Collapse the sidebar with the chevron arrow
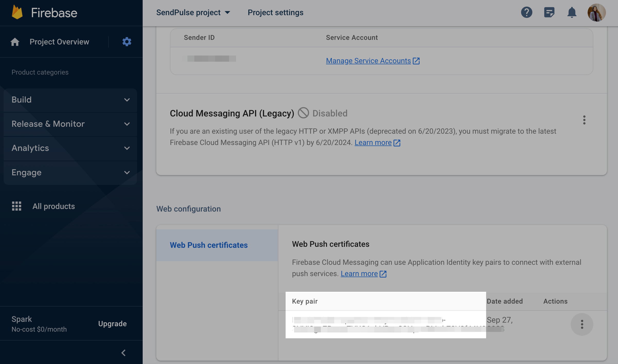The width and height of the screenshot is (618, 364). point(123,353)
